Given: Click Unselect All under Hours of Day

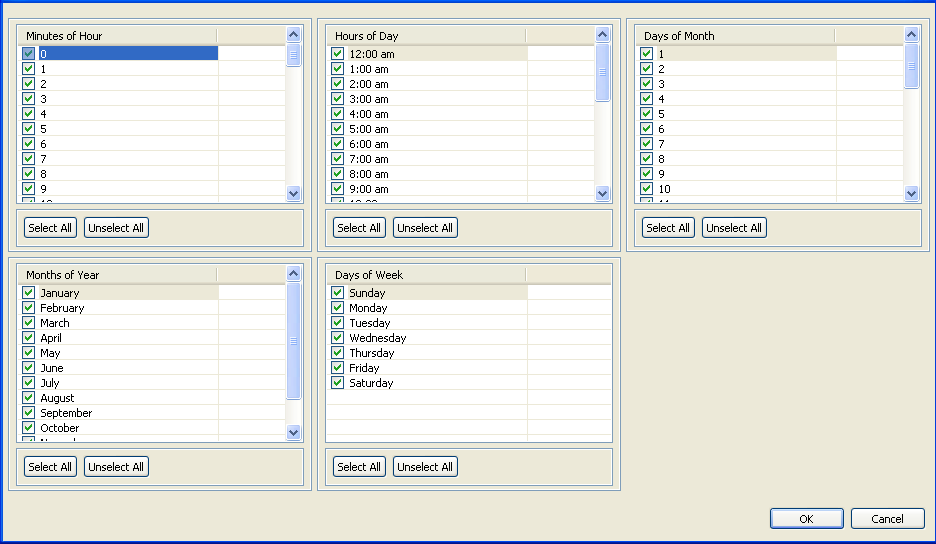Looking at the screenshot, I should (425, 228).
